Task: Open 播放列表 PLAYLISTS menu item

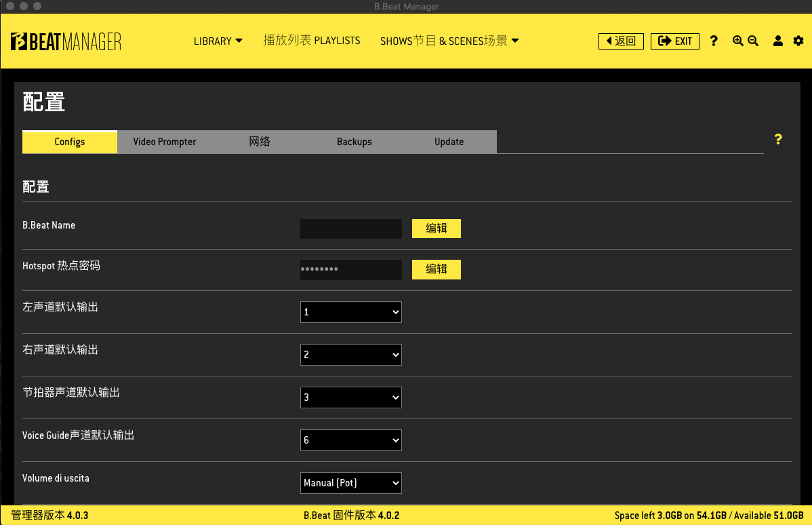Action: 312,41
